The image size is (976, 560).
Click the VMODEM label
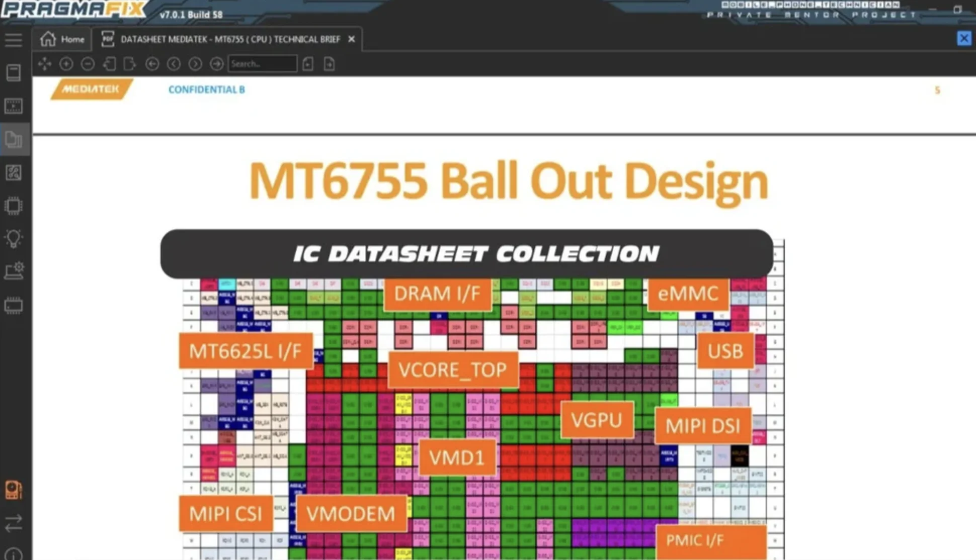coord(351,514)
